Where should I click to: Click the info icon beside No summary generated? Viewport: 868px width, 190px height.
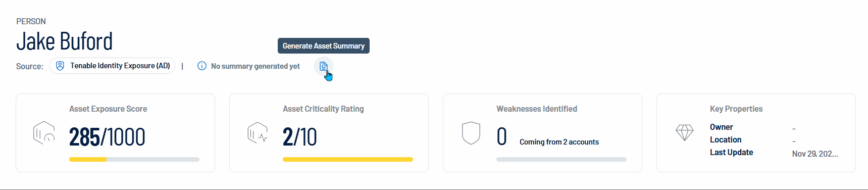(202, 66)
